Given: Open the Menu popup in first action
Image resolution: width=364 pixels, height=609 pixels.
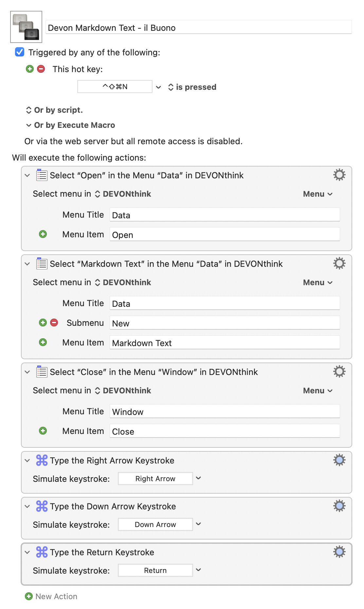Looking at the screenshot, I should [318, 194].
